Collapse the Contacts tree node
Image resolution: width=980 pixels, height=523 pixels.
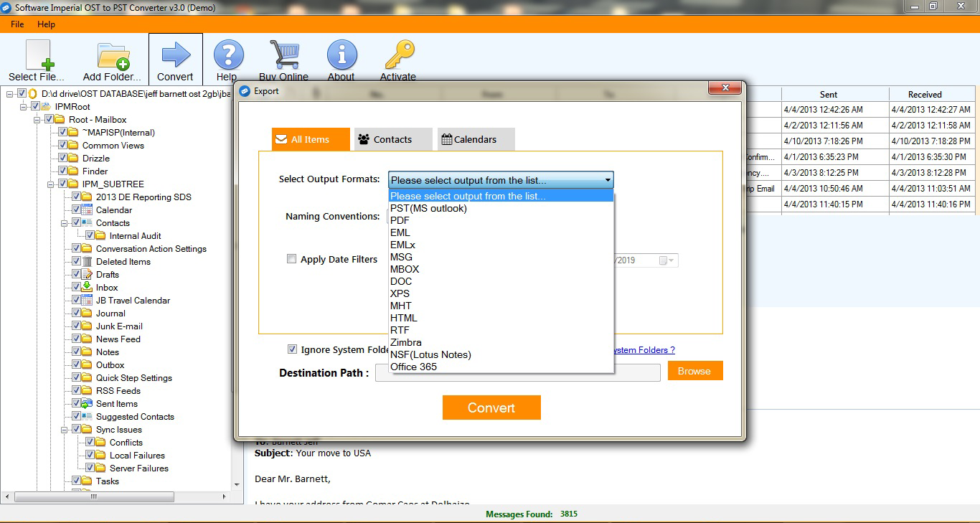tap(65, 222)
